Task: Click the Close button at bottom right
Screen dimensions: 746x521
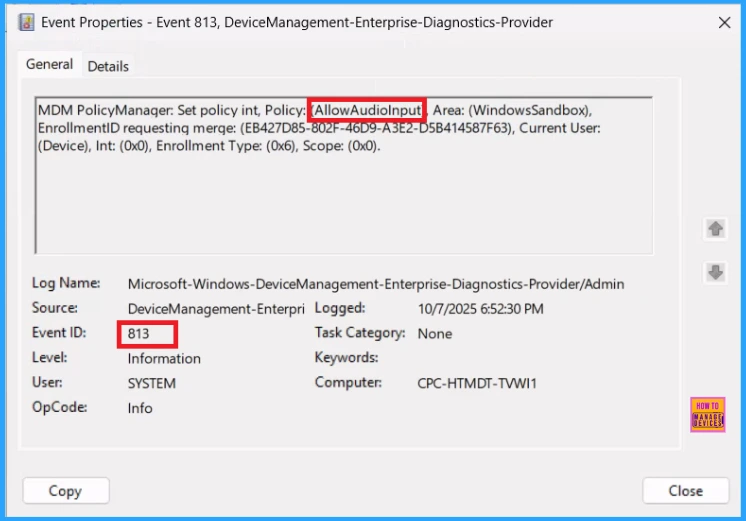Action: (x=685, y=491)
